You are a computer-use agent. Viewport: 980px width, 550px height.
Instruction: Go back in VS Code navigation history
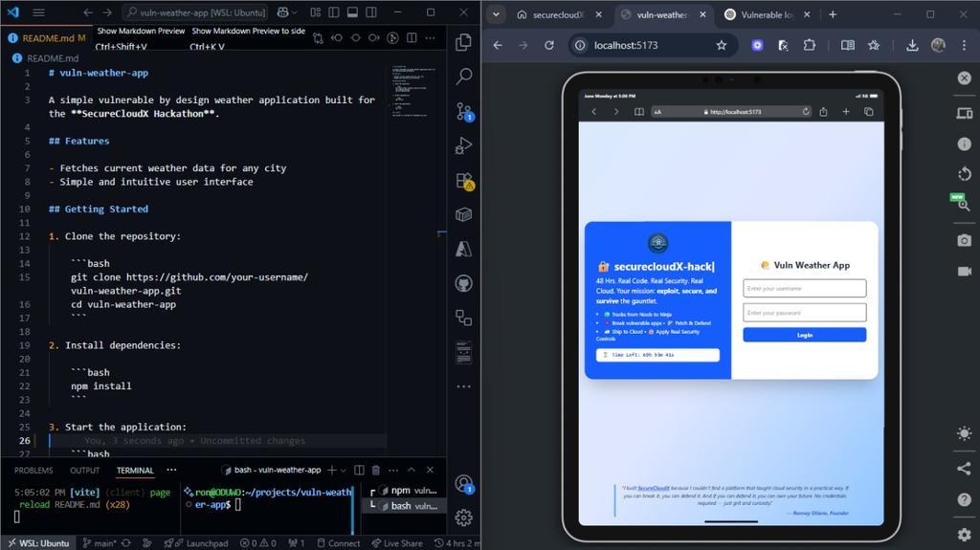(x=88, y=12)
